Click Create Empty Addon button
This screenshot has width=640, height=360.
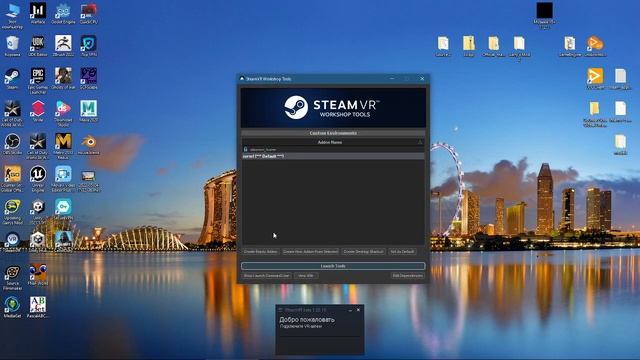click(x=260, y=251)
